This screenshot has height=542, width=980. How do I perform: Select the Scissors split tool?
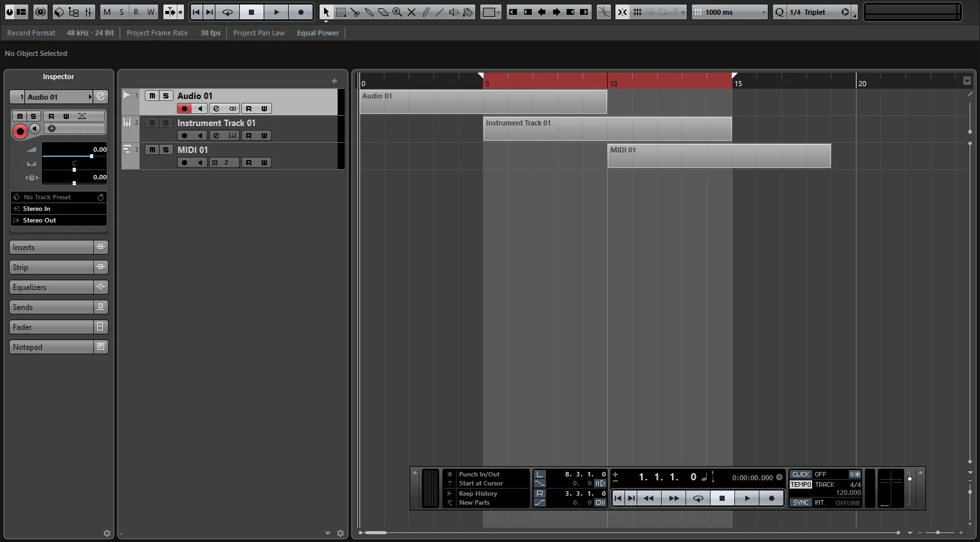point(355,12)
